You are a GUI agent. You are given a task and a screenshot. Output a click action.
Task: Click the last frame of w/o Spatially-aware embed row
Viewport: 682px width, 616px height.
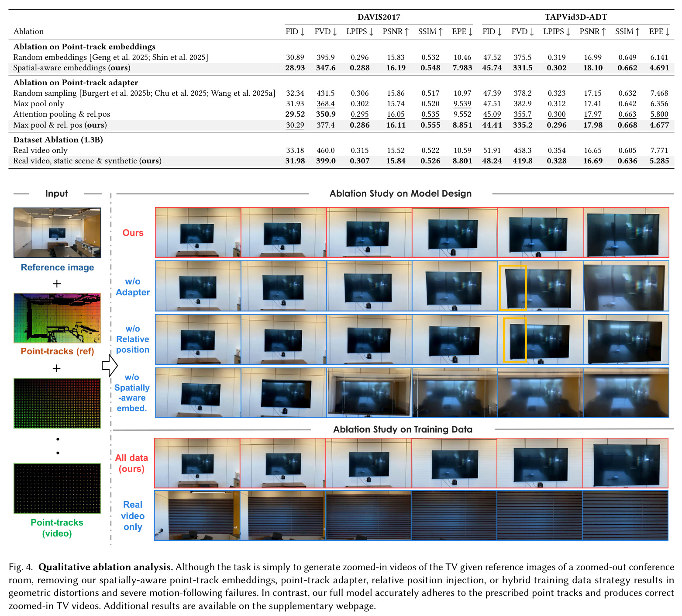coord(626,393)
